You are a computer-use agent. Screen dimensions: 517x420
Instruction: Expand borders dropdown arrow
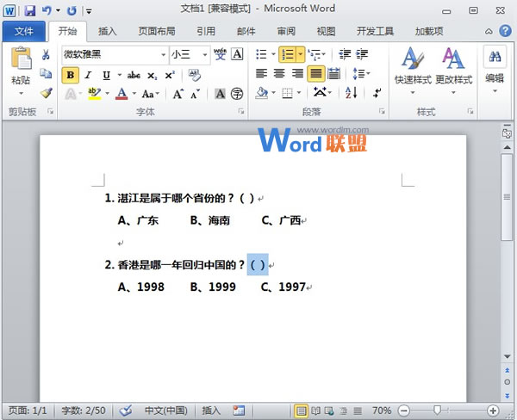tap(299, 93)
